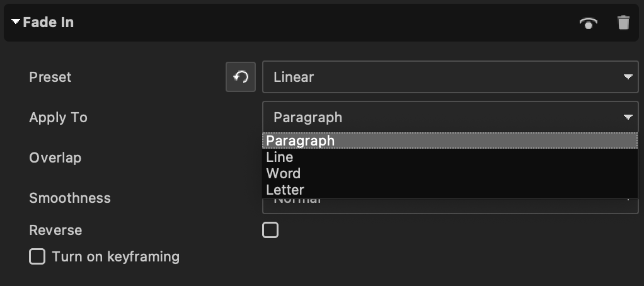
Task: Click the Smoothness property label
Action: pyautogui.click(x=70, y=198)
